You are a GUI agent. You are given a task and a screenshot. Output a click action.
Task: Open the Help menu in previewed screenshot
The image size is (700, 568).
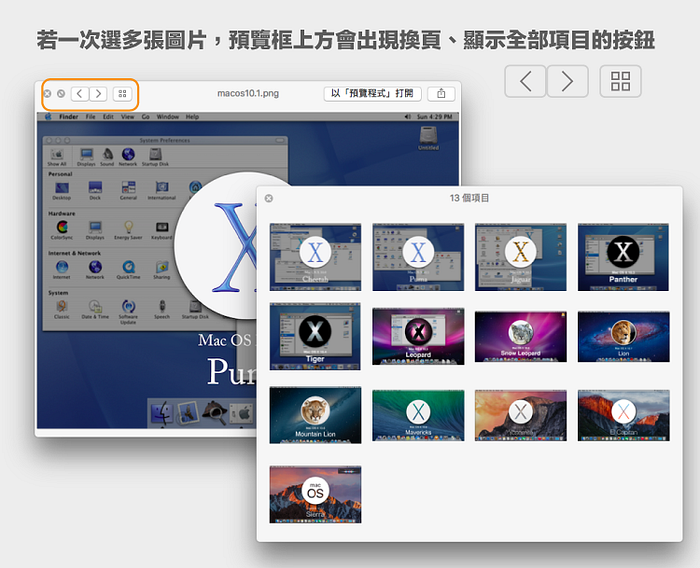(192, 117)
